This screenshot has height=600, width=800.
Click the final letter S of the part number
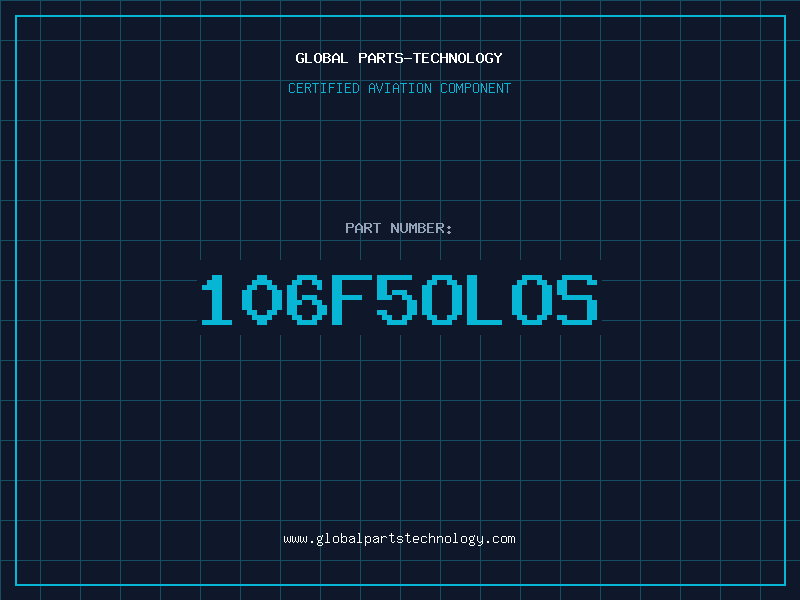[x=577, y=299]
